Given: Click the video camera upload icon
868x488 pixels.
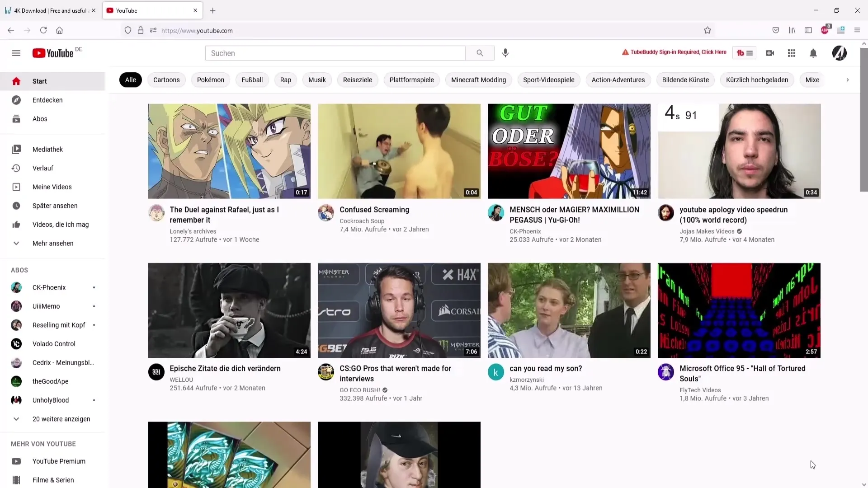Looking at the screenshot, I should tap(769, 53).
